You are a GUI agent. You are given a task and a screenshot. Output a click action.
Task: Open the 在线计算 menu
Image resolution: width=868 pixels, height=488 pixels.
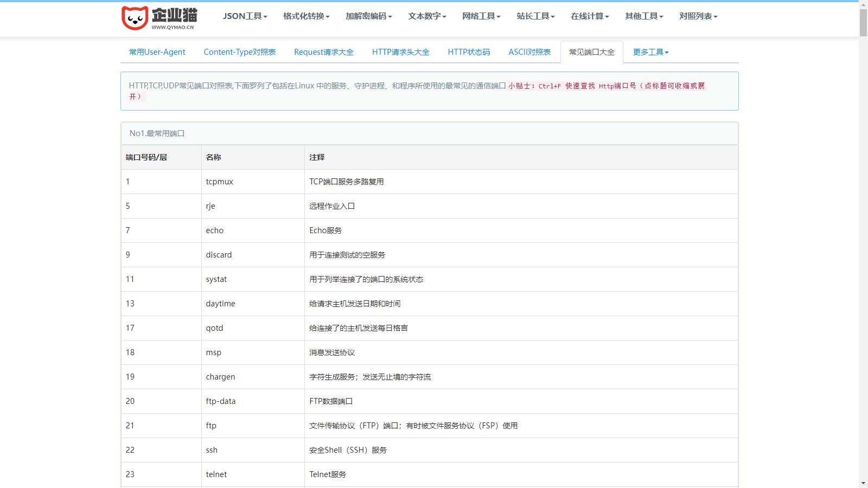(590, 16)
